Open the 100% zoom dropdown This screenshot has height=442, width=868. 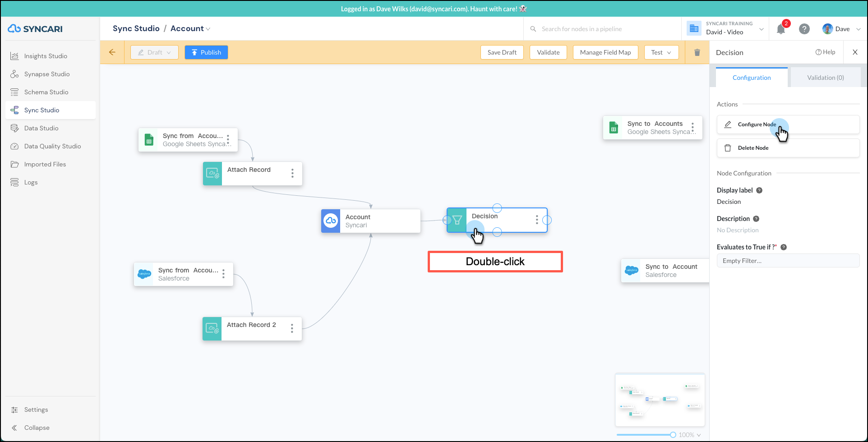click(690, 435)
